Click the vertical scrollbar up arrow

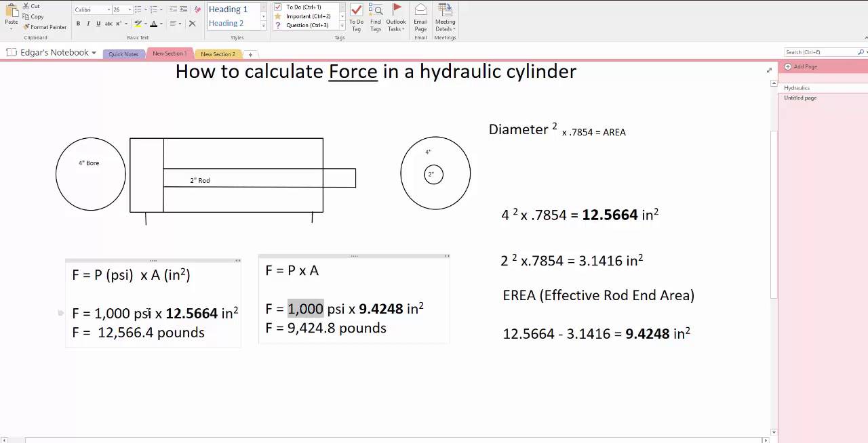pyautogui.click(x=774, y=83)
